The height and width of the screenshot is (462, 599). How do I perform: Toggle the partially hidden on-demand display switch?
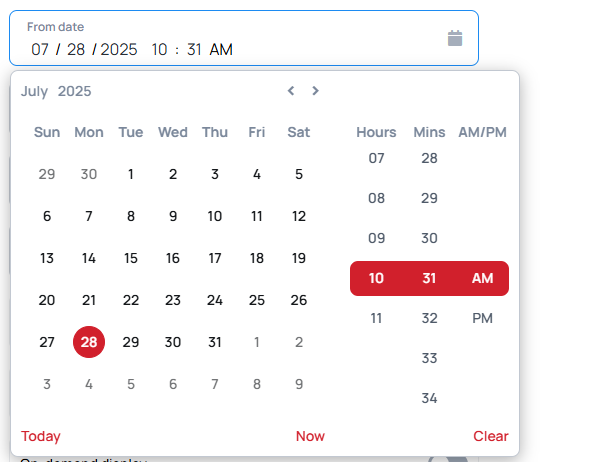(x=448, y=459)
